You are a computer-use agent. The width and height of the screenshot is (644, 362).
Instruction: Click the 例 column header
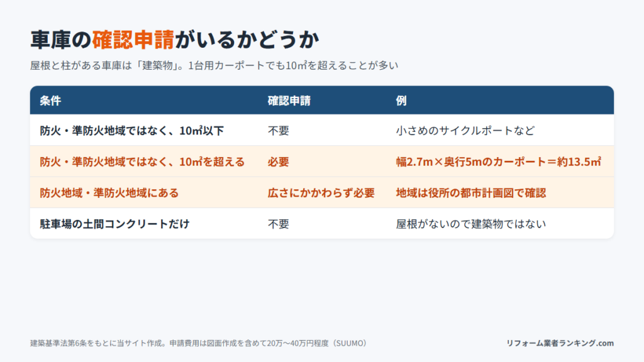pos(401,101)
